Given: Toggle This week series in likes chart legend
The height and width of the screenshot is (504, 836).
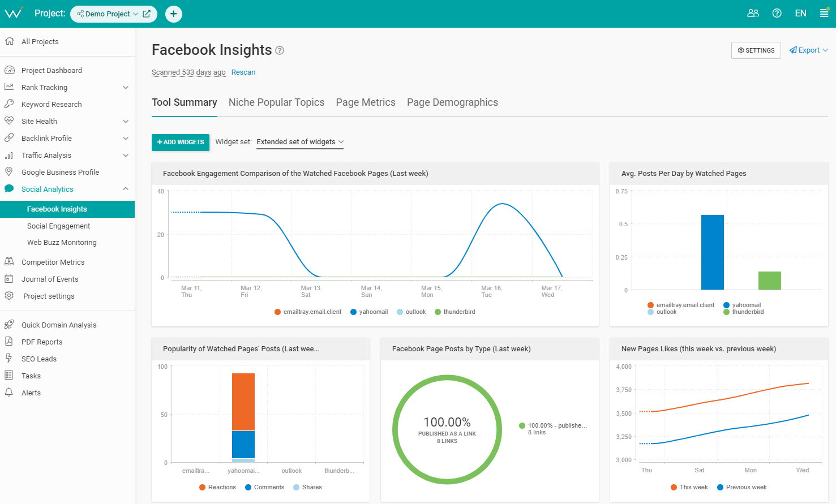Looking at the screenshot, I should 689,488.
